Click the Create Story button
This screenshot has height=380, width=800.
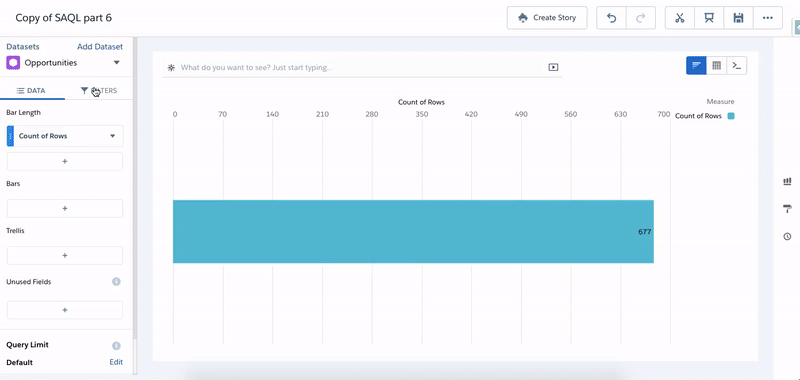point(546,18)
